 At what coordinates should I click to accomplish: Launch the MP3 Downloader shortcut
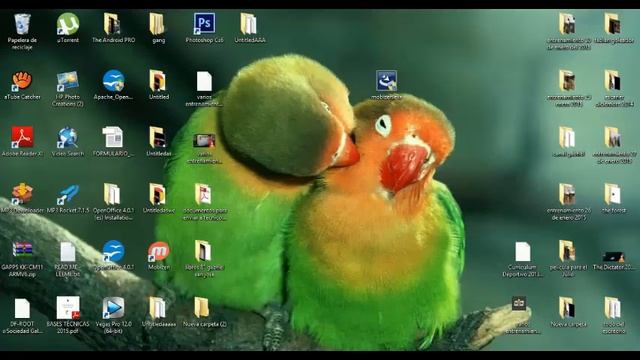(22, 193)
